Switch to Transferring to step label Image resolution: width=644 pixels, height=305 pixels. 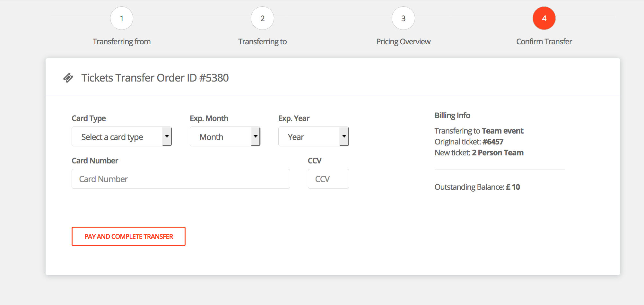coord(262,42)
